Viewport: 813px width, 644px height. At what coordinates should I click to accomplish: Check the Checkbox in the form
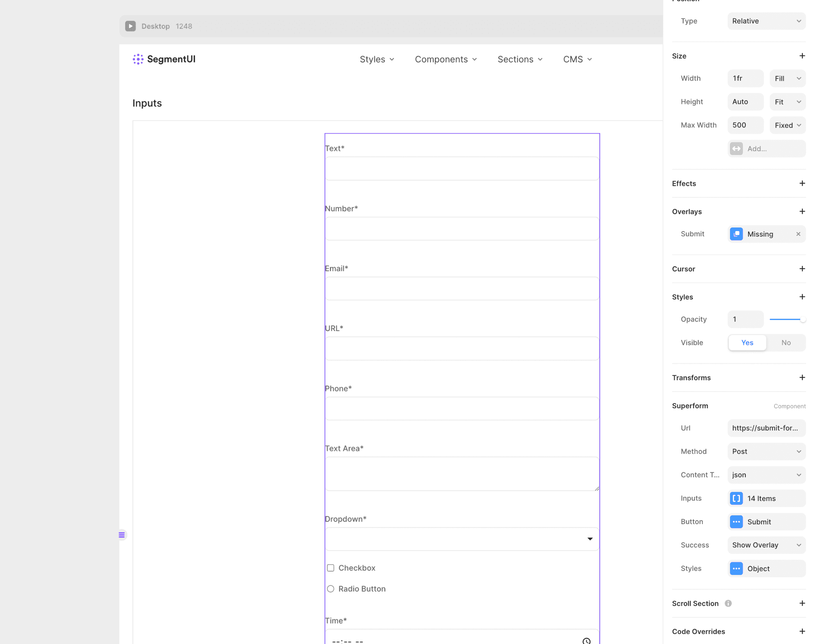(x=331, y=568)
